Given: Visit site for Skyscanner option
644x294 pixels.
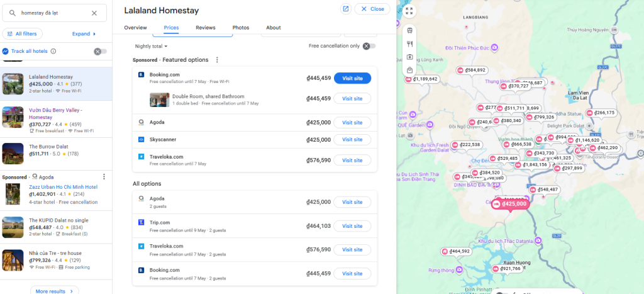Looking at the screenshot, I should coord(352,140).
